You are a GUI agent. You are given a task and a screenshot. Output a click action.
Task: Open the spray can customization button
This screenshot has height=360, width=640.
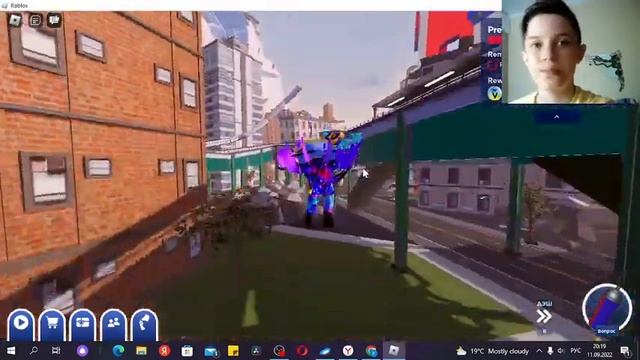point(144,325)
